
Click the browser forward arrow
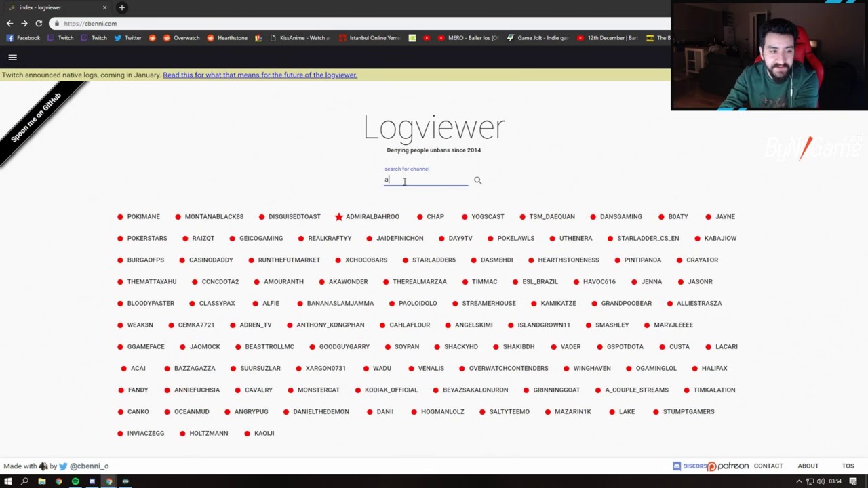tap(24, 23)
